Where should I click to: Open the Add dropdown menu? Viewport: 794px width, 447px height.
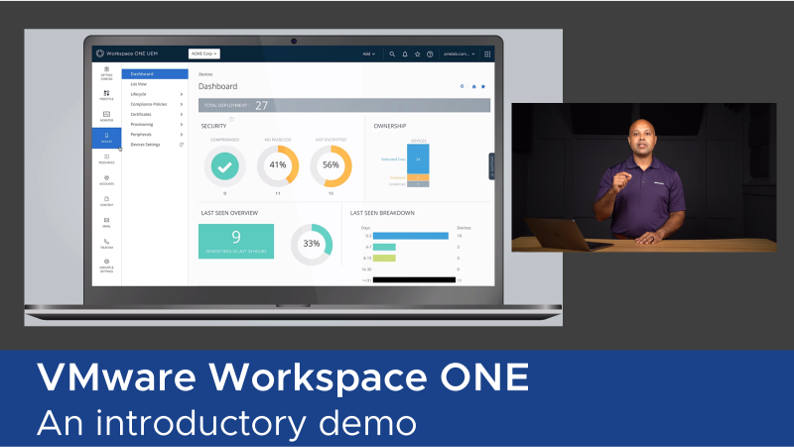369,54
